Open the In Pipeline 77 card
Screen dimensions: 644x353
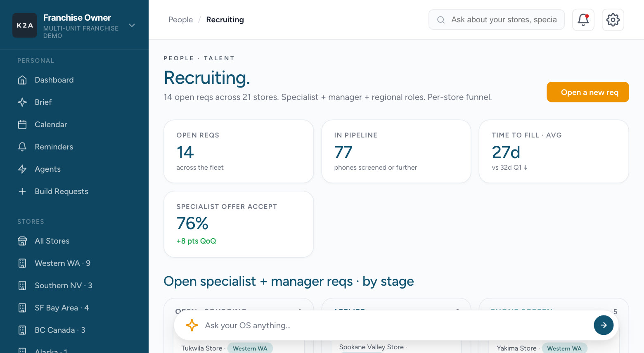(x=396, y=152)
